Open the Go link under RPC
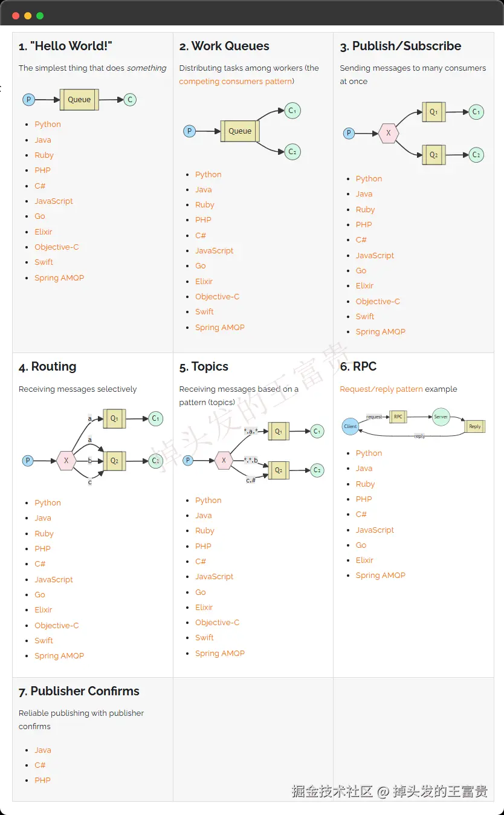 point(361,545)
